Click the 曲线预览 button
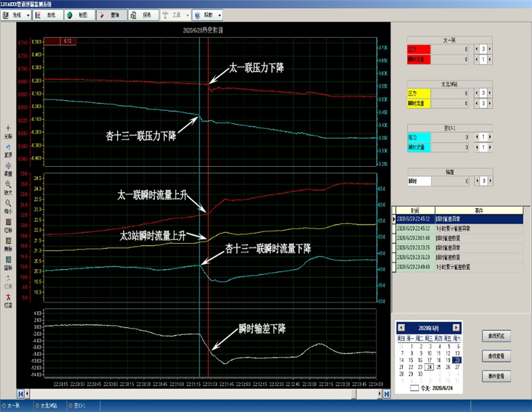This screenshot has width=532, height=412. pyautogui.click(x=497, y=336)
